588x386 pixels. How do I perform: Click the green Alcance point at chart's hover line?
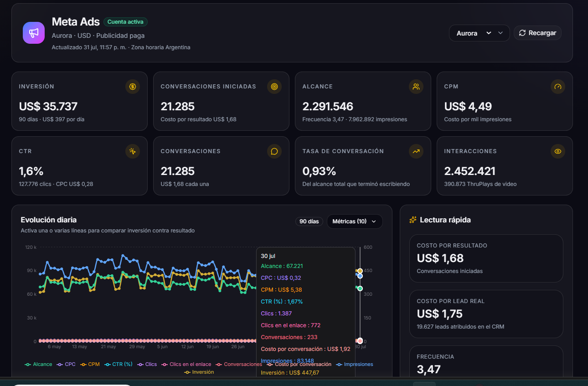coord(360,288)
